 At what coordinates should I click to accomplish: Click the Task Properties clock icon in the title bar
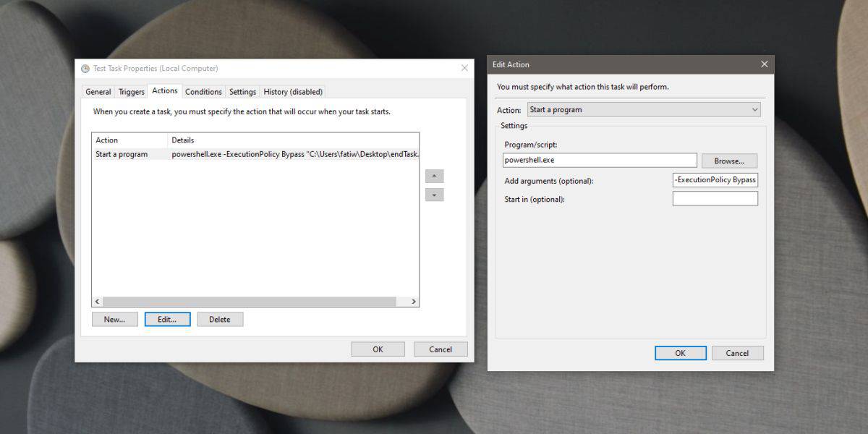(x=86, y=69)
